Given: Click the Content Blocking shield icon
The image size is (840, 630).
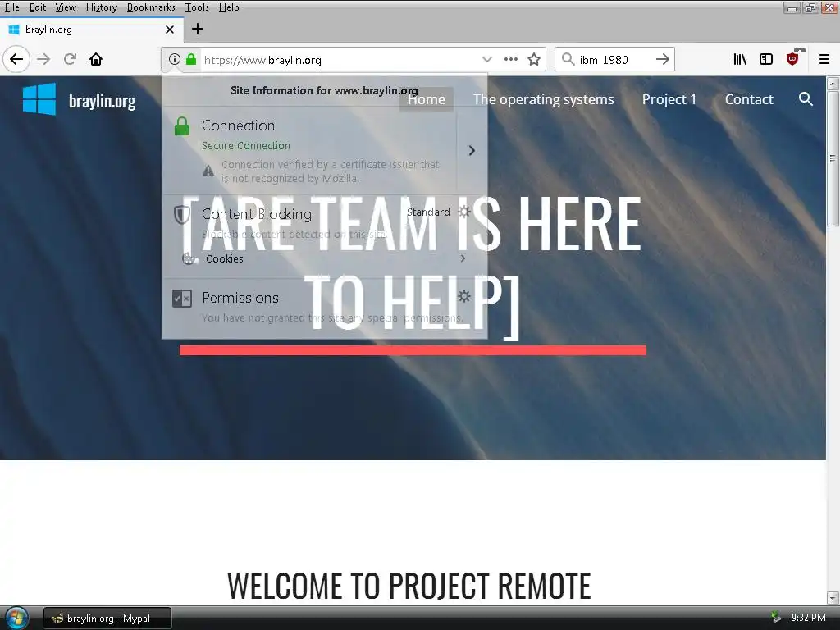Looking at the screenshot, I should 182,214.
